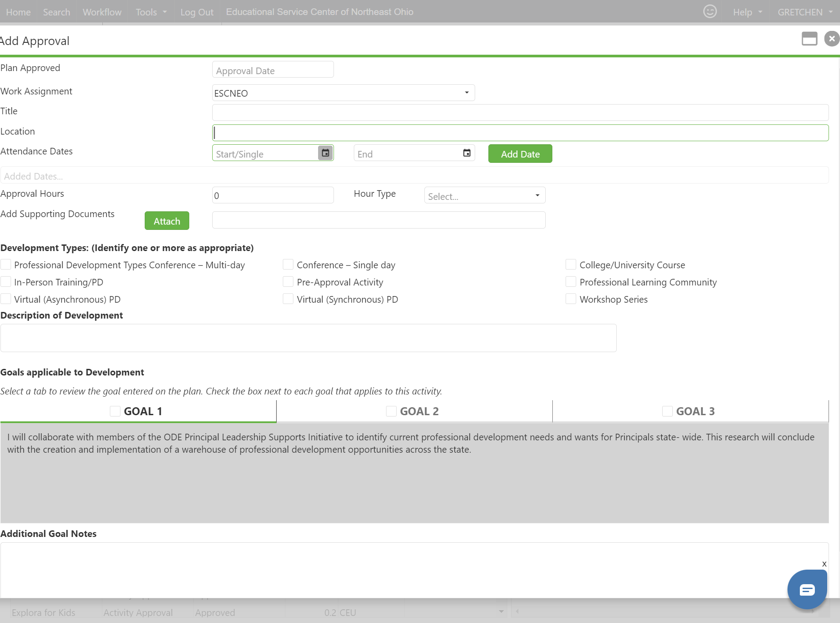Check College/University Course option

pyautogui.click(x=570, y=264)
